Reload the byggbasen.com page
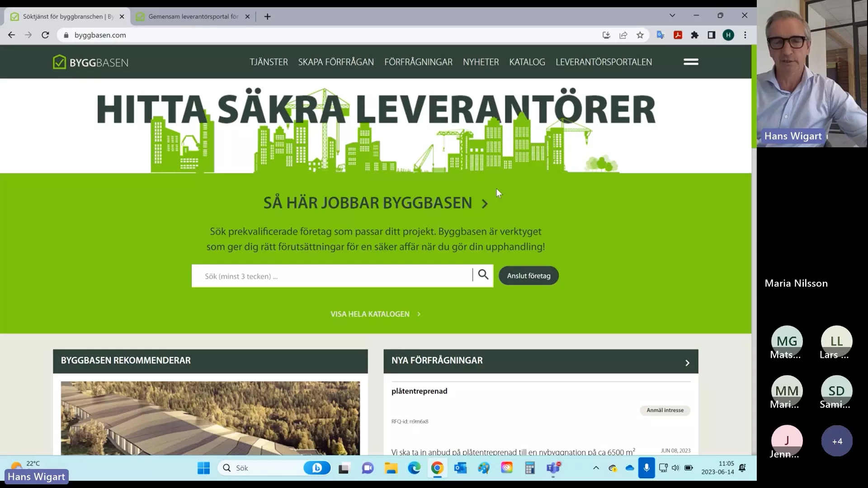The height and width of the screenshot is (488, 868). (45, 35)
